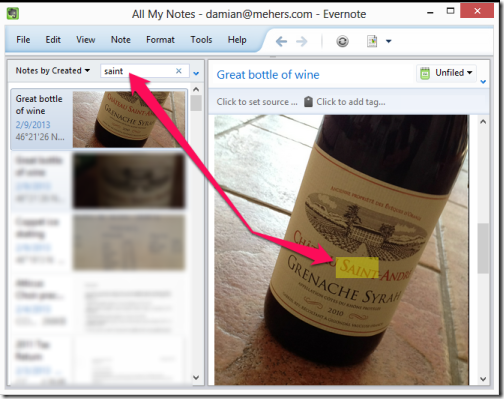Screen dimensions: 504x399
Task: Click 'Click to set source' link
Action: coord(257,102)
